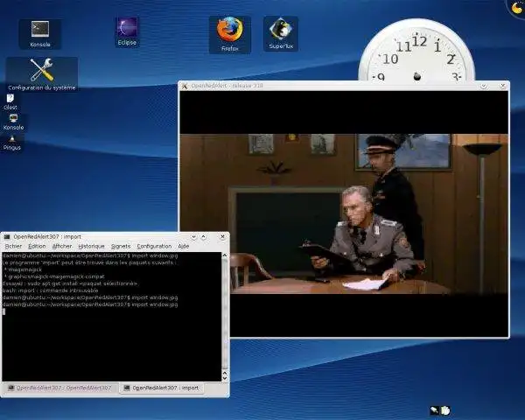This screenshot has width=525, height=420.
Task: Open the Édition menu in Konsole
Action: [37, 246]
